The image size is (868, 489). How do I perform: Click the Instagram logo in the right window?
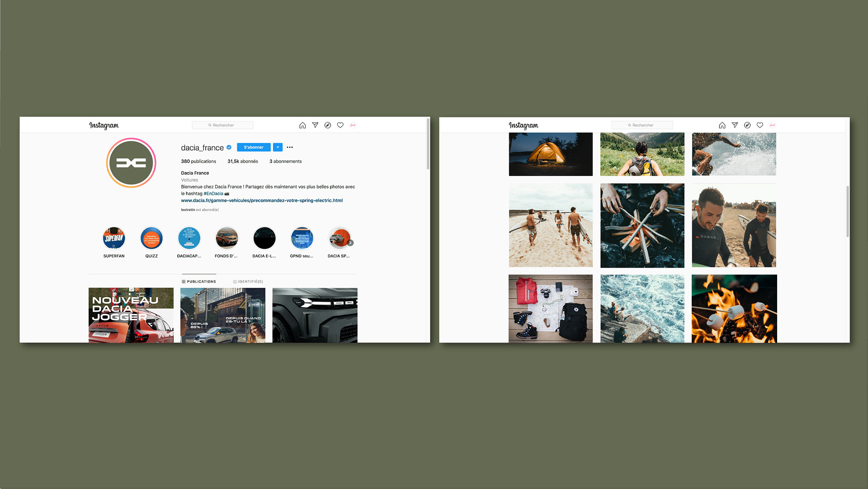[523, 125]
